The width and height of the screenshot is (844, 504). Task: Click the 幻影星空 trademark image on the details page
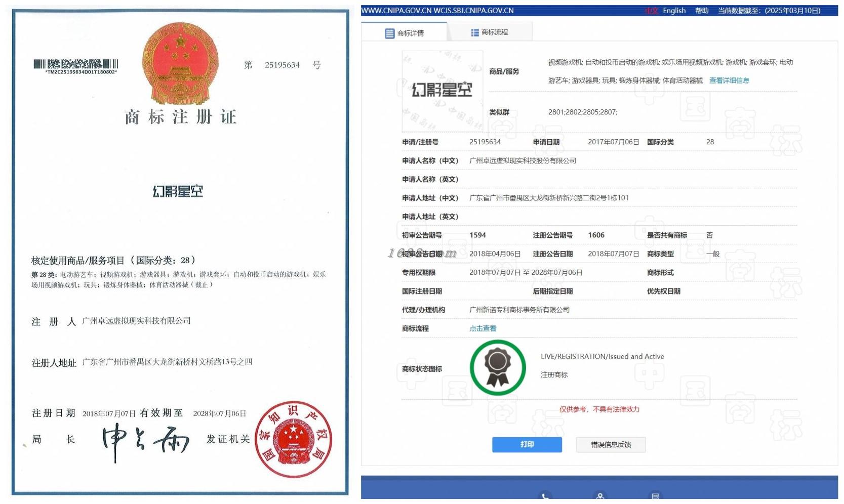click(442, 91)
